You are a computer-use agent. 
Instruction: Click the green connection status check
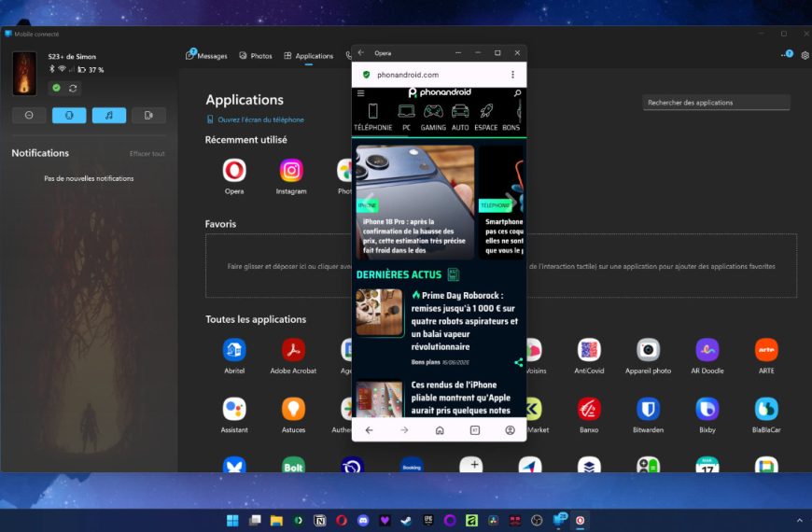(x=56, y=88)
